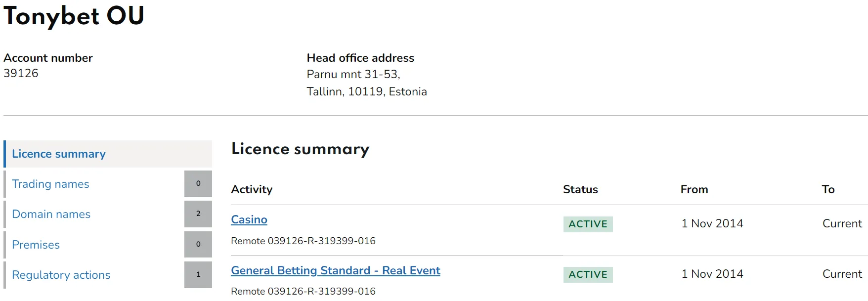Viewport: 868px width, 301px height.
Task: Open the Domain names tab
Action: click(x=51, y=215)
